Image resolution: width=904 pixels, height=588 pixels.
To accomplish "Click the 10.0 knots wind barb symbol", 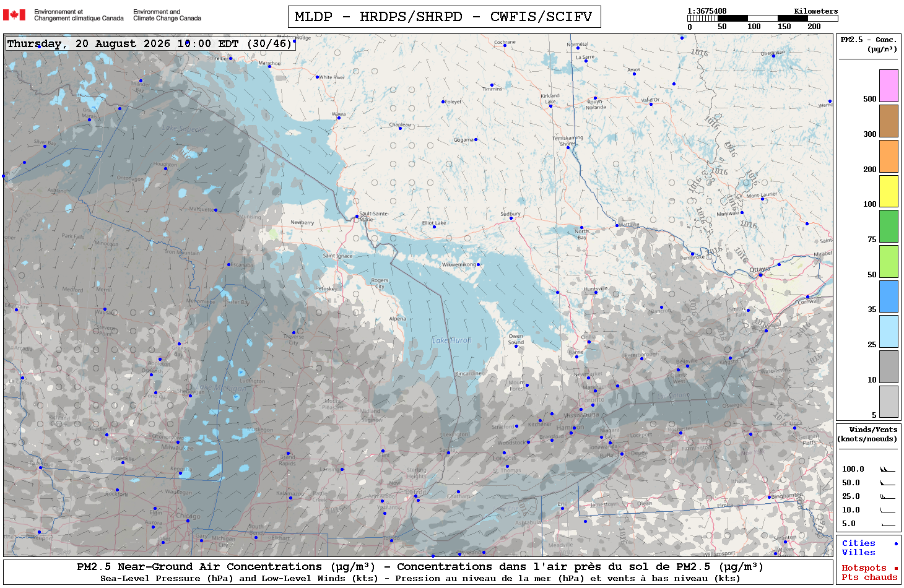I will point(887,510).
